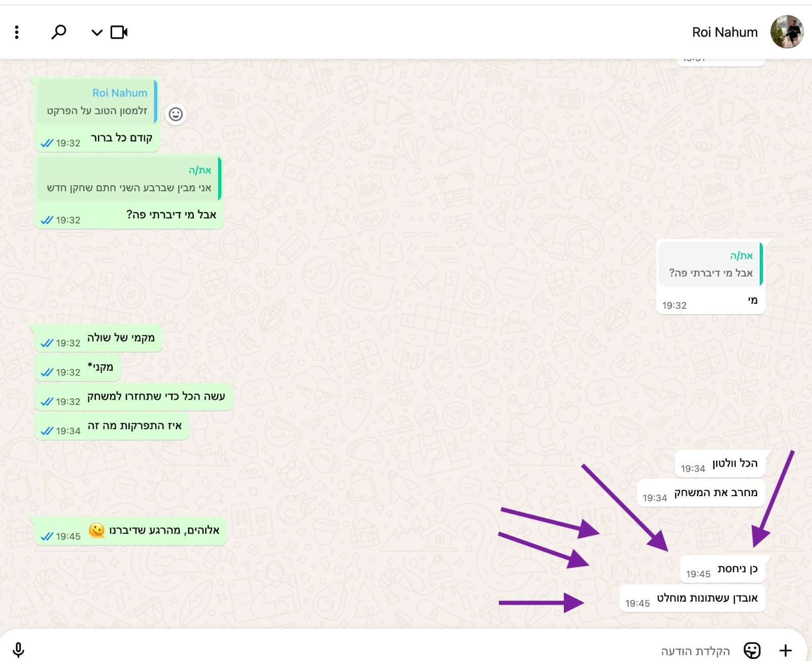812x661 pixels.
Task: React with the emoji smiley beside the quoted message
Action: (x=176, y=114)
